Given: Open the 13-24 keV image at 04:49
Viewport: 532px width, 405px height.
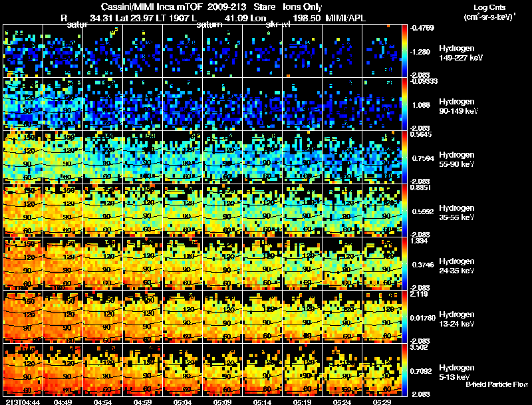Looking at the screenshot, I should [63, 317].
